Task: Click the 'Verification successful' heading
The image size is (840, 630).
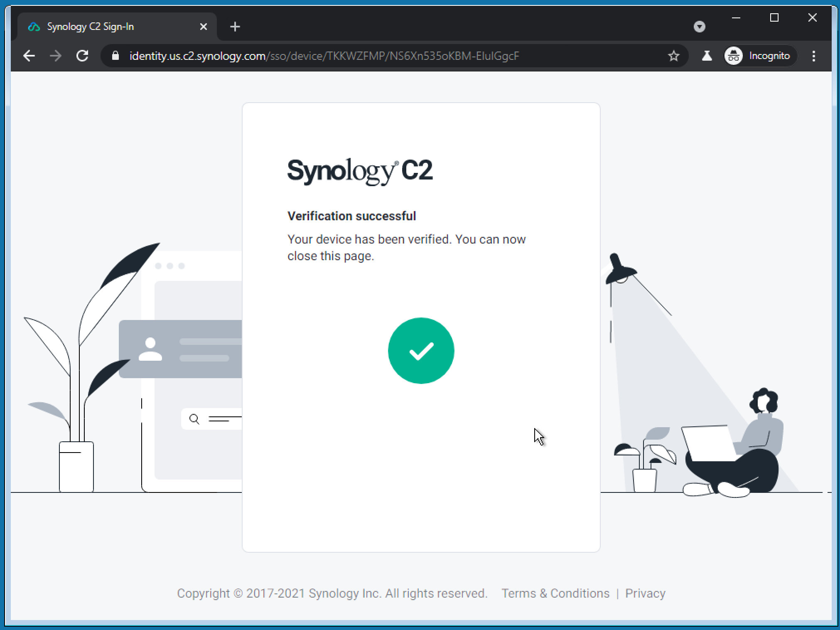Action: (352, 216)
